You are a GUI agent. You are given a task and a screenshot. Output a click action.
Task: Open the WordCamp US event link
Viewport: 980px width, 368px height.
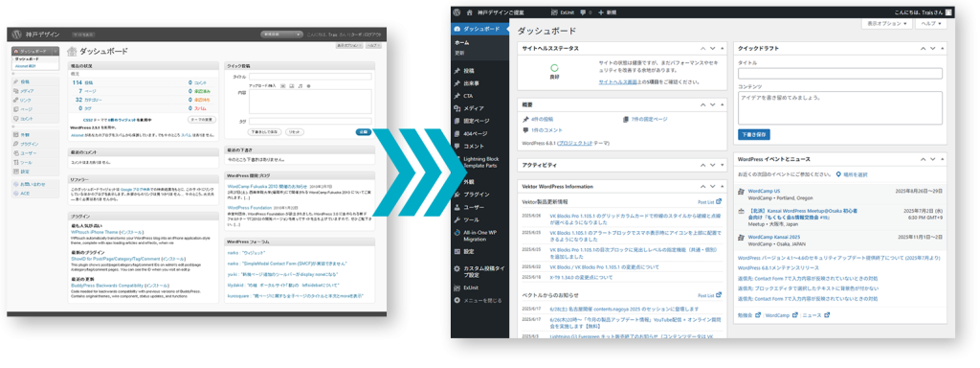[x=764, y=191]
